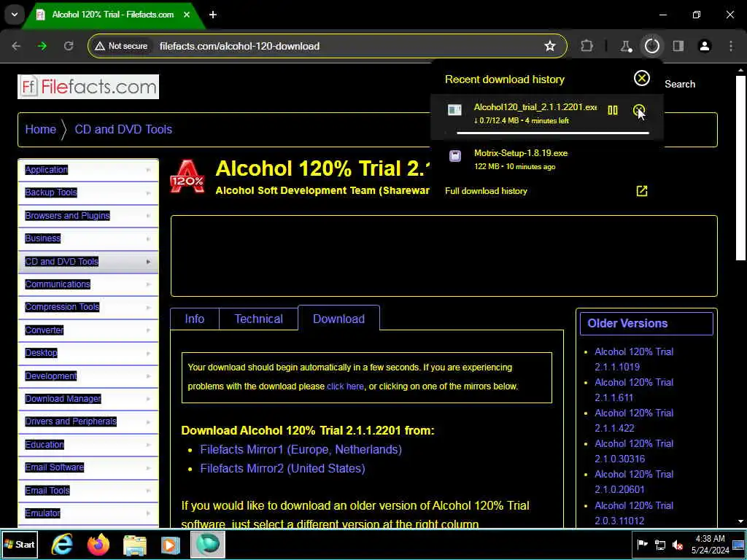Open the Extensions puzzle icon
747x560 pixels.
pos(587,46)
